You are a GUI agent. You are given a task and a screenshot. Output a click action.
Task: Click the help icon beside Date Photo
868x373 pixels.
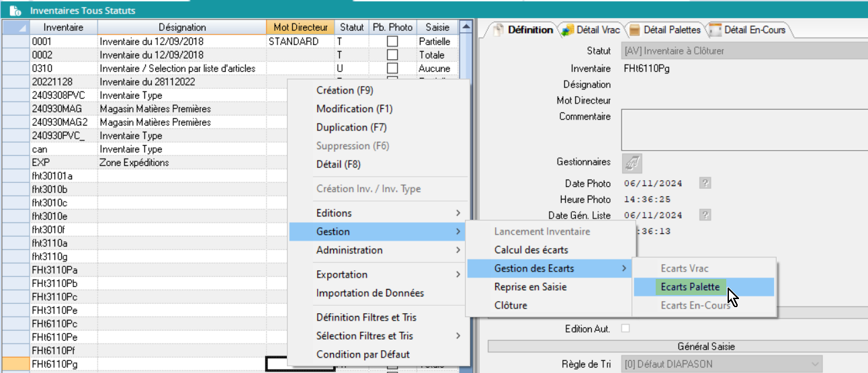(705, 183)
